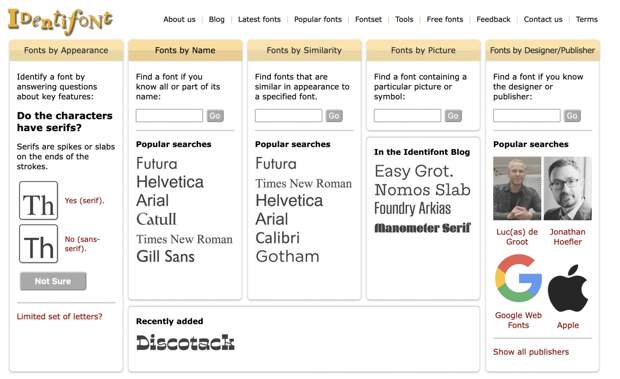Open the Discotack font sample

point(185,342)
